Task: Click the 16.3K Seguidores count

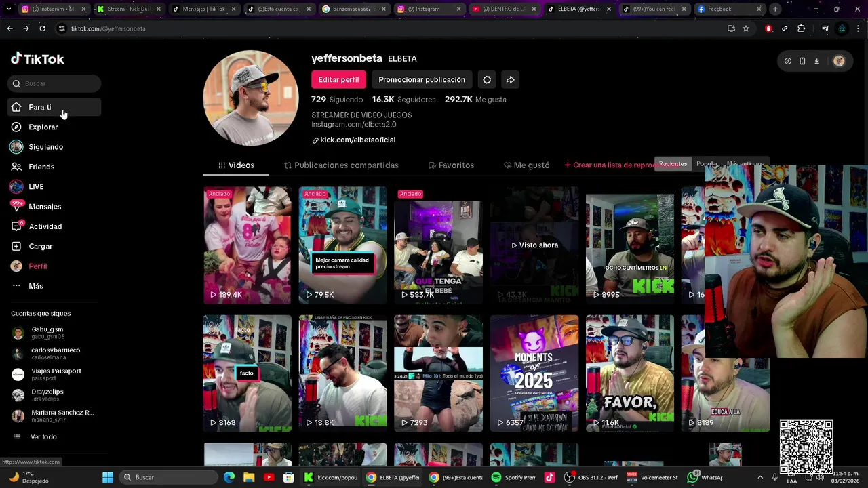Action: click(x=403, y=100)
